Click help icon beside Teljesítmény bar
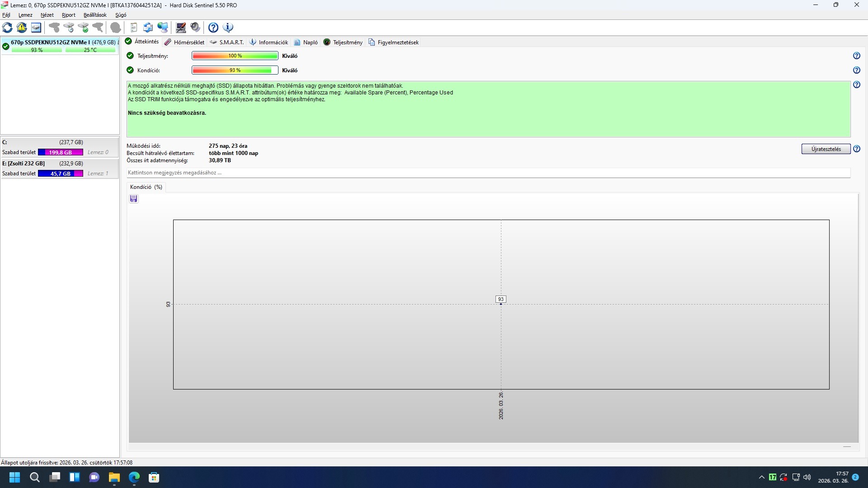 [x=856, y=56]
